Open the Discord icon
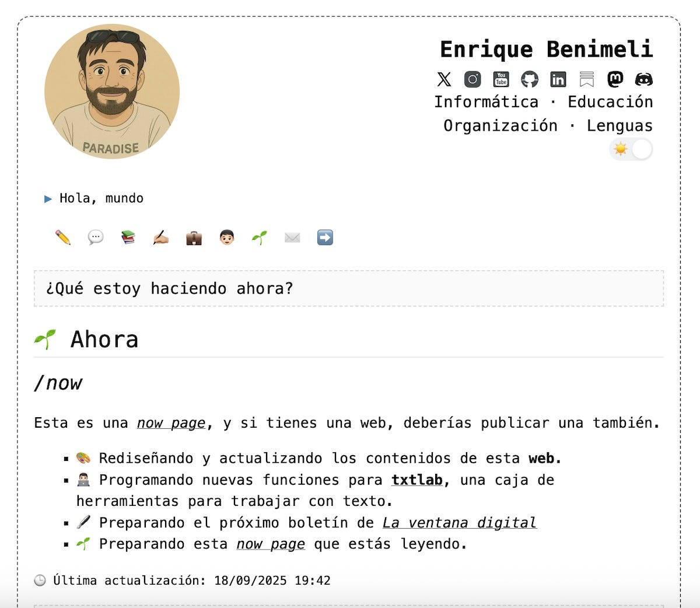Screen dimensions: 700x608 pos(644,79)
